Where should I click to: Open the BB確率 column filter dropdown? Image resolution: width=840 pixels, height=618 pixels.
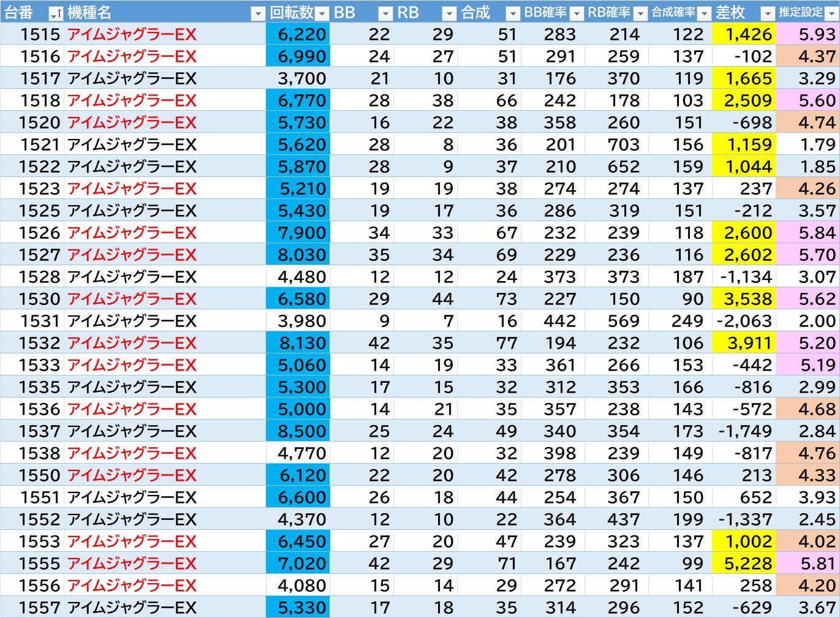point(577,13)
